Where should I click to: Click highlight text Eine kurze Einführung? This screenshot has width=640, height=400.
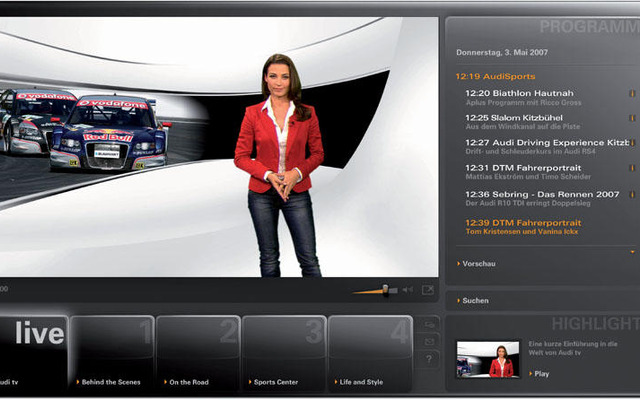pos(573,348)
